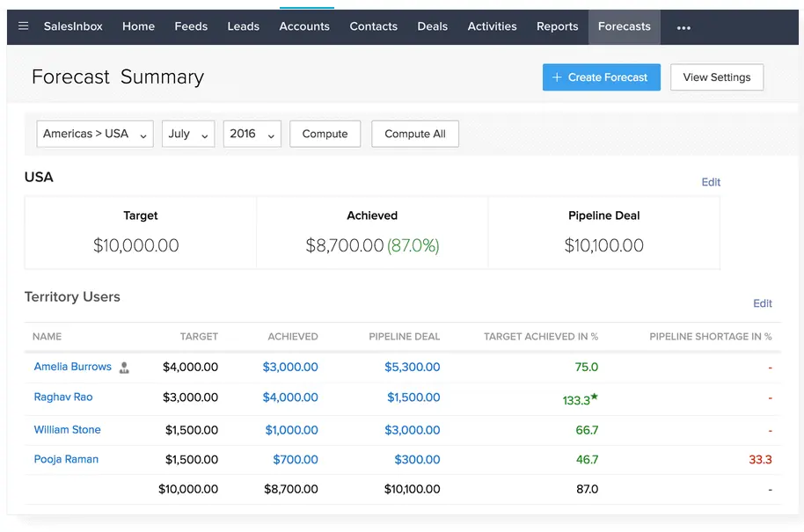
Task: Open the more options ellipsis menu
Action: point(683,28)
